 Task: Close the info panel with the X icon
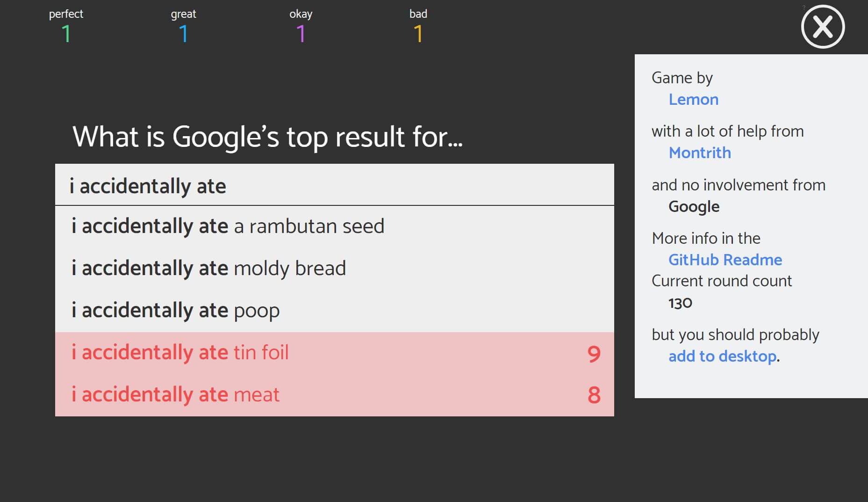click(823, 27)
